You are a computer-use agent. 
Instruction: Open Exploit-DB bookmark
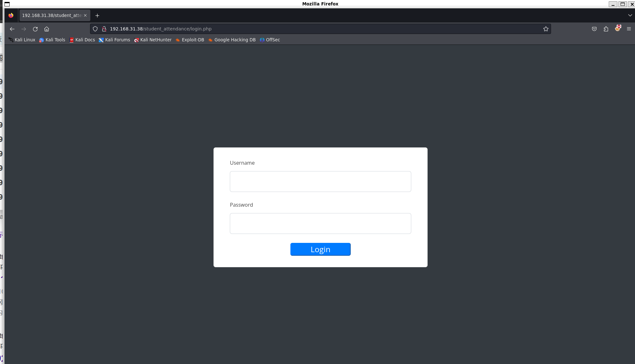[190, 40]
